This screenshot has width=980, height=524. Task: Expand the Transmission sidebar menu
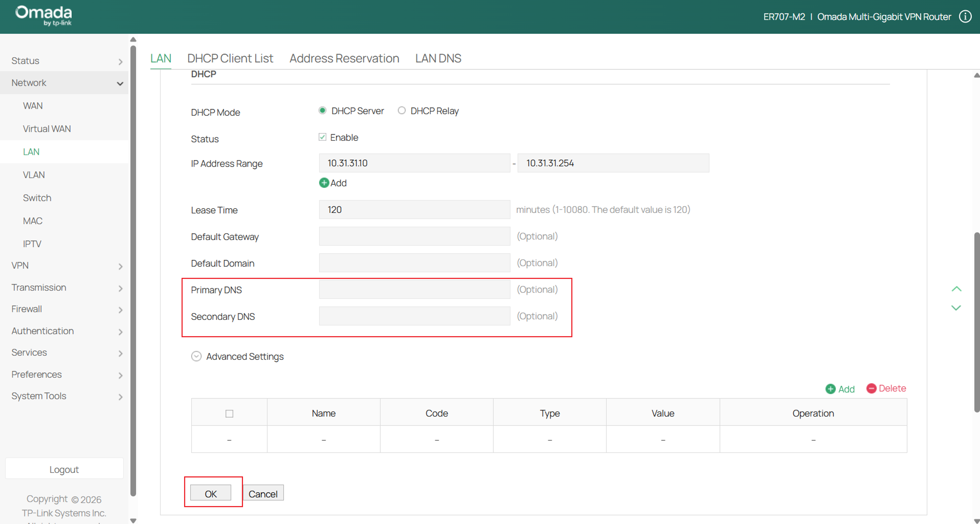(64, 287)
